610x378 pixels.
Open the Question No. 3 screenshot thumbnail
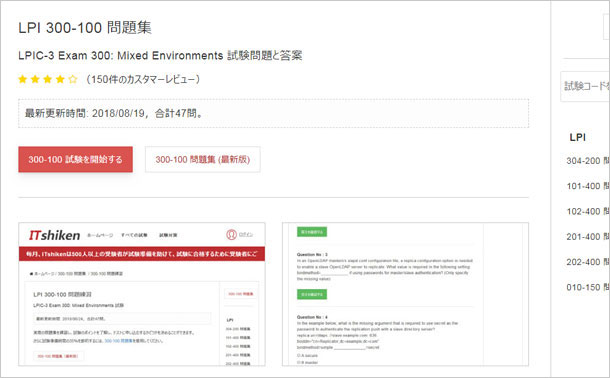coord(405,294)
